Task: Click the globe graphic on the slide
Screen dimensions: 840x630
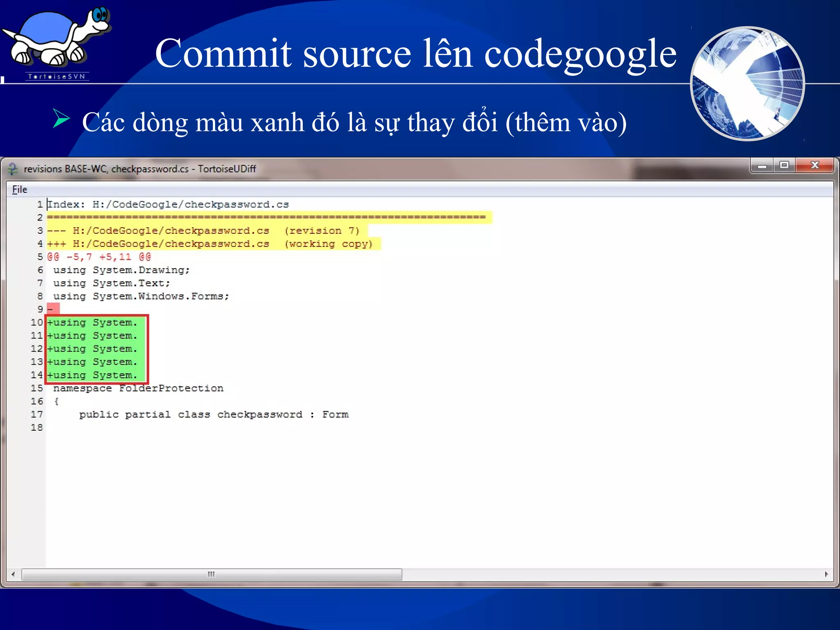Action: pyautogui.click(x=748, y=83)
